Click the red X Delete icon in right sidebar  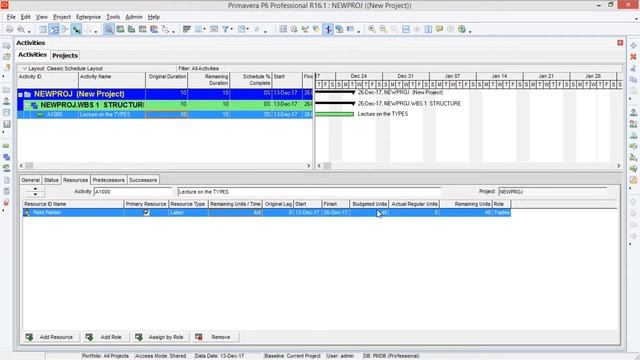click(x=633, y=57)
